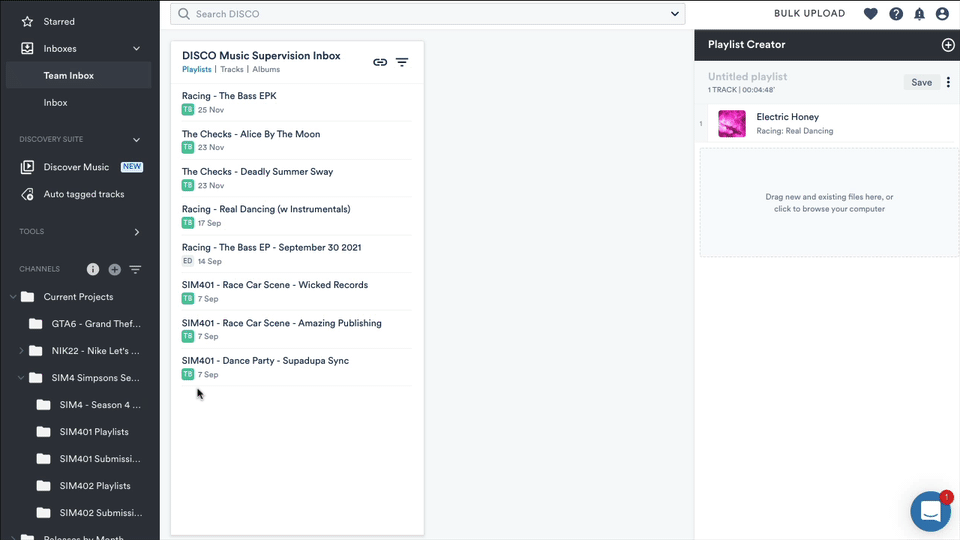Click the Discover Music icon

[27, 167]
